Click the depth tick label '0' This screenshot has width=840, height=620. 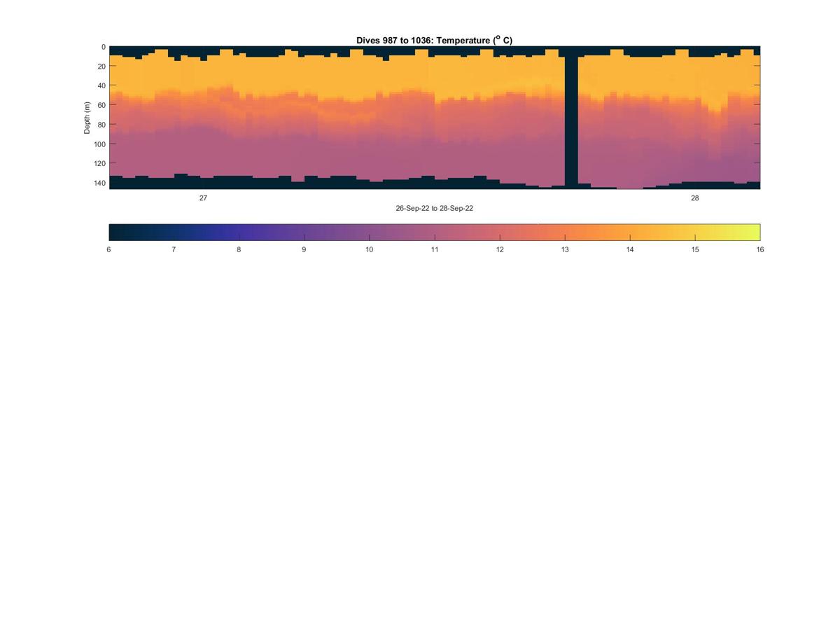pyautogui.click(x=104, y=47)
